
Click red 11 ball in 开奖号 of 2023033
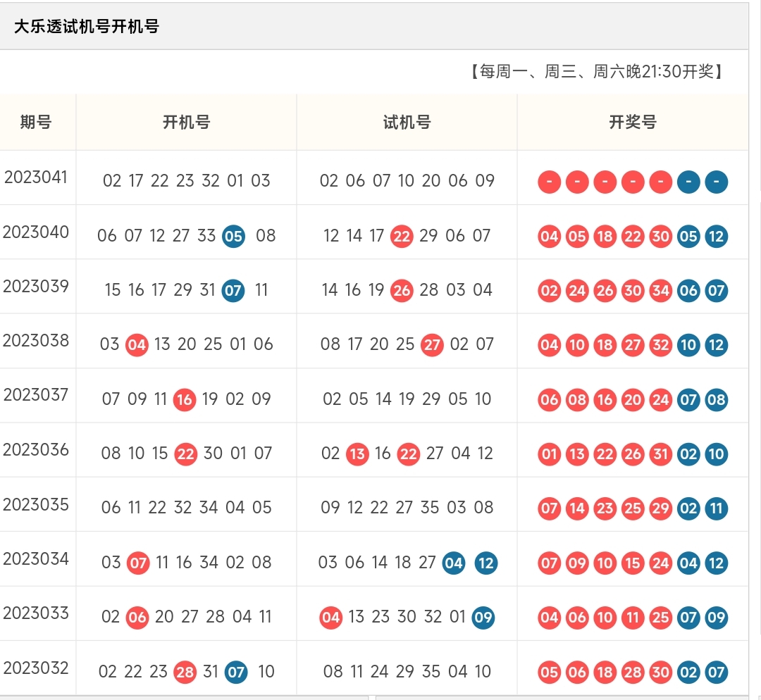[x=633, y=618]
